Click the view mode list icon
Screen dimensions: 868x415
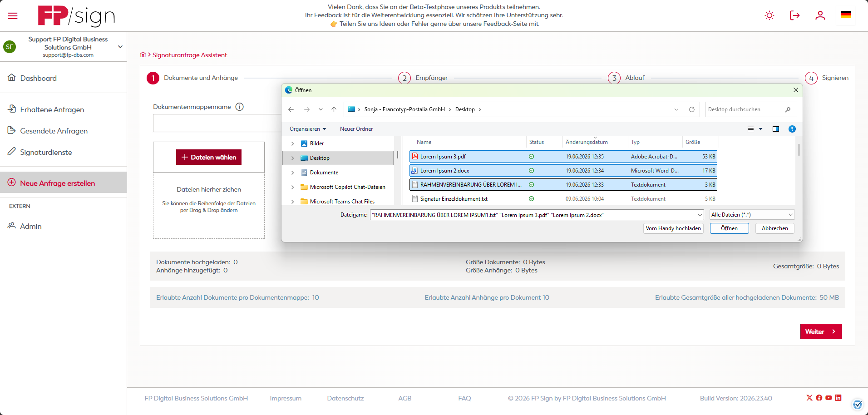coord(751,129)
